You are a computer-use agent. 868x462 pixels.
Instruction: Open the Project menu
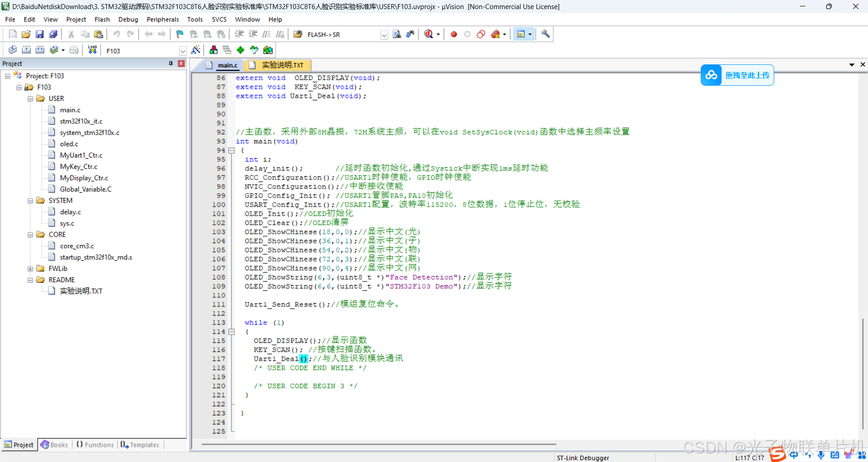click(x=76, y=19)
